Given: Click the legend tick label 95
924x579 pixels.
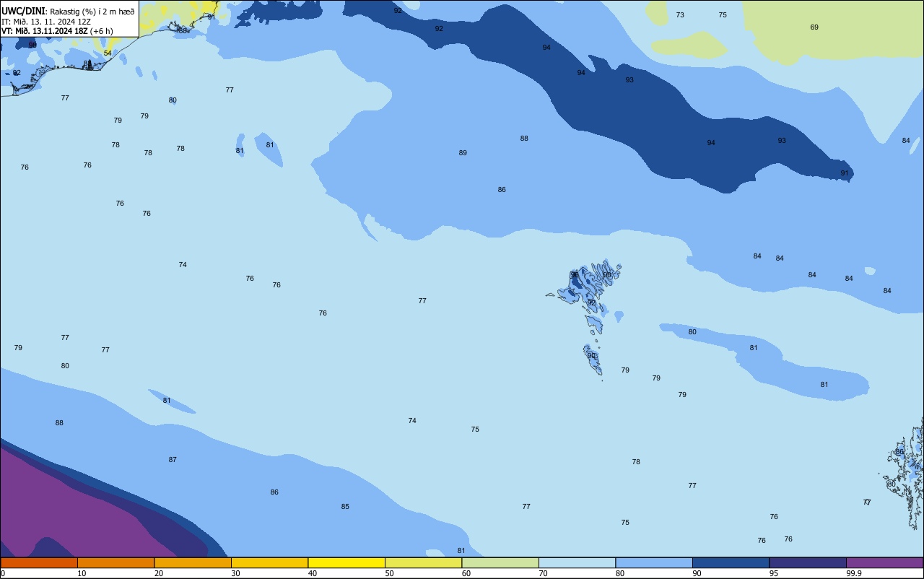Looking at the screenshot, I should coord(774,573).
